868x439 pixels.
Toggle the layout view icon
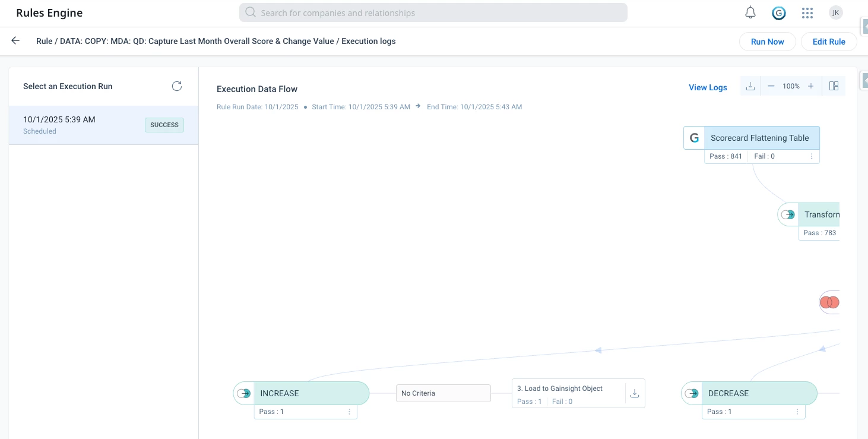point(834,86)
